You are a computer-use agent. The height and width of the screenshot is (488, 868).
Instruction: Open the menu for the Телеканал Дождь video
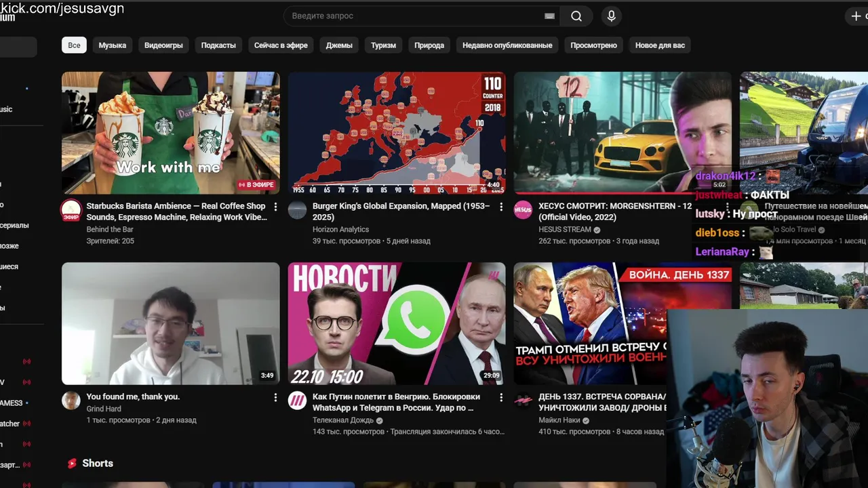[501, 397]
